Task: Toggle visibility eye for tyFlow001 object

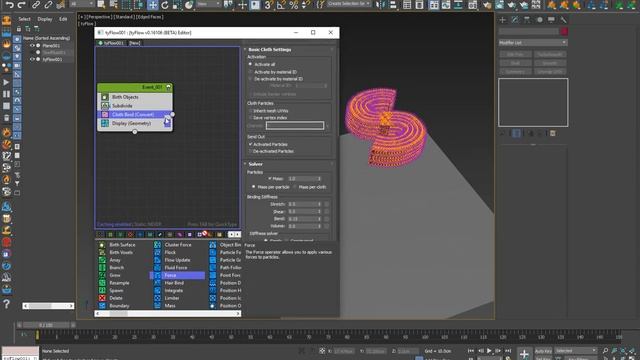Action: [32, 59]
